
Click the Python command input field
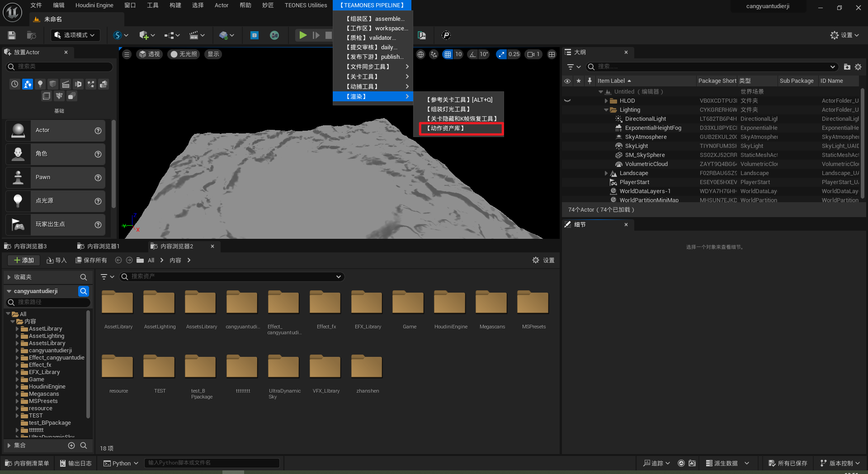click(212, 463)
